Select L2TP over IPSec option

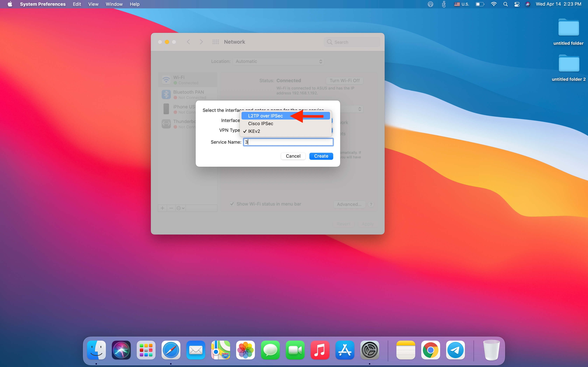coord(265,116)
